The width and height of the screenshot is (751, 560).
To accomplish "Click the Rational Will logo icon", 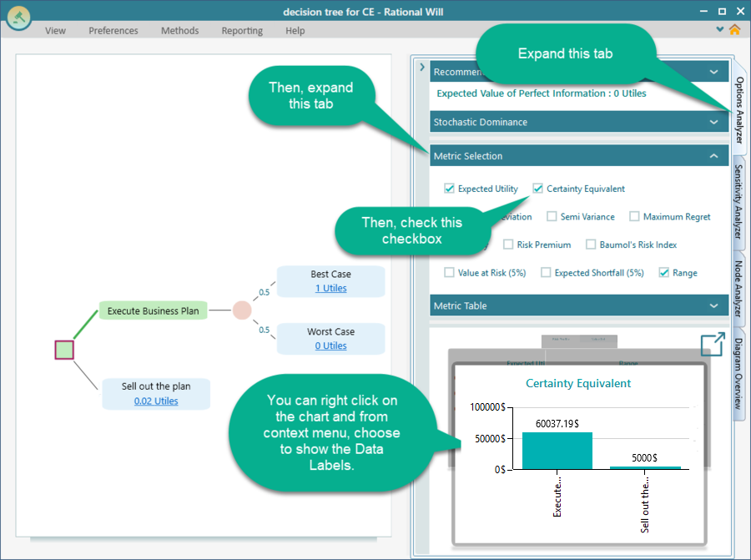I will coord(18,18).
